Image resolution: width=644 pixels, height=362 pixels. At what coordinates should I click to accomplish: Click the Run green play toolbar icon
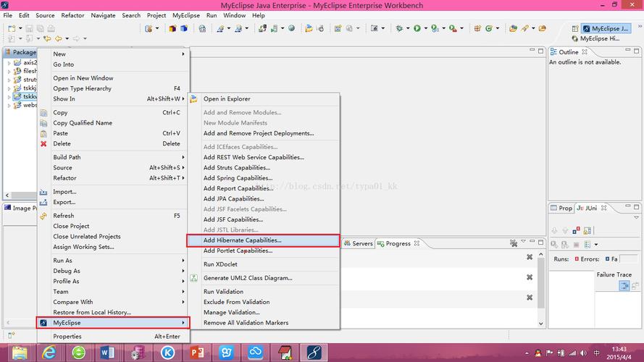click(417, 28)
